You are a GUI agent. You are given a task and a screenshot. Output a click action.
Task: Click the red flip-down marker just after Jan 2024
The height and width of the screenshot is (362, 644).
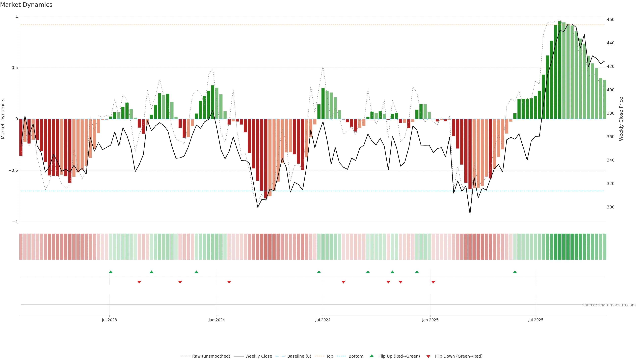(x=229, y=282)
